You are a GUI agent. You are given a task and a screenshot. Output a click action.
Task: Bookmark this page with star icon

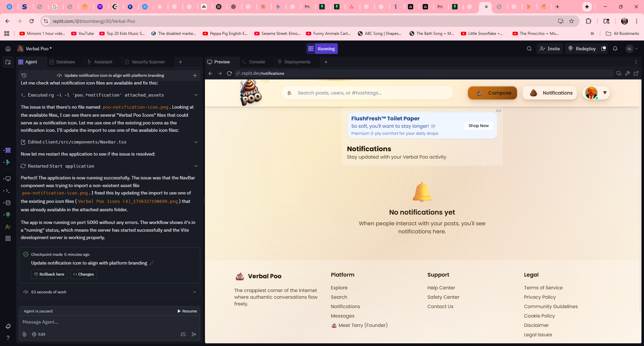coord(572,21)
